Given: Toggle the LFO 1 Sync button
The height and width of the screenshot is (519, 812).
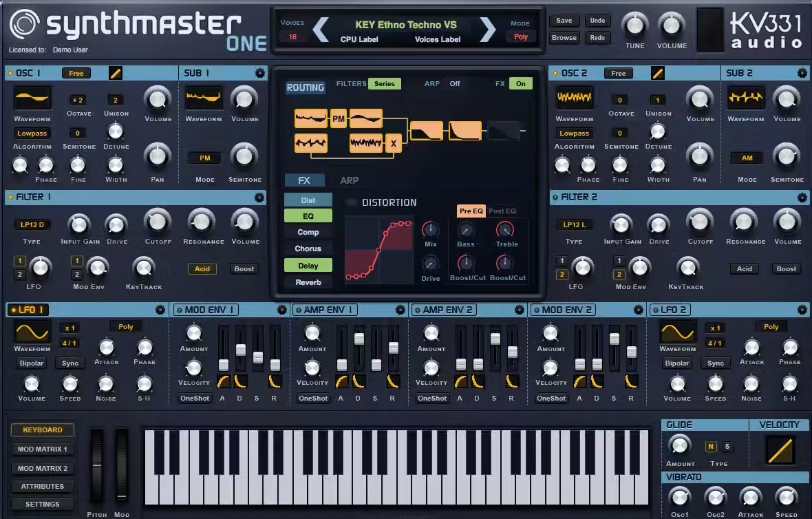Looking at the screenshot, I should [70, 363].
